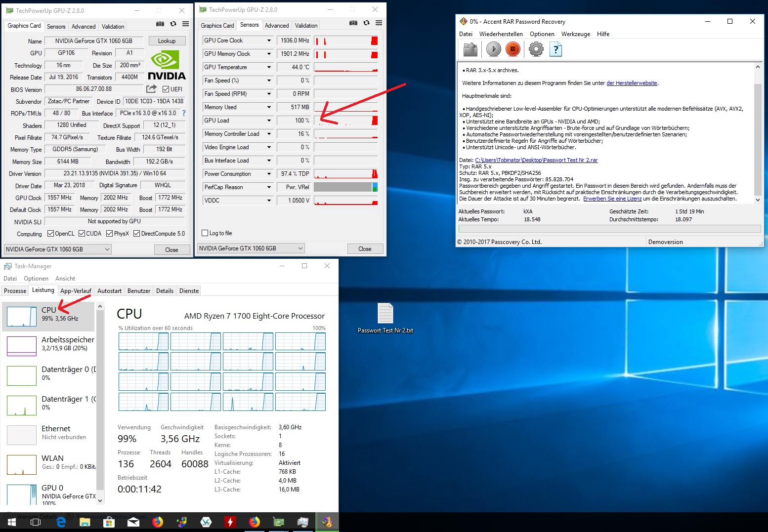
Task: Click BIOS export share icon next to BIOS Version
Action: [151, 89]
